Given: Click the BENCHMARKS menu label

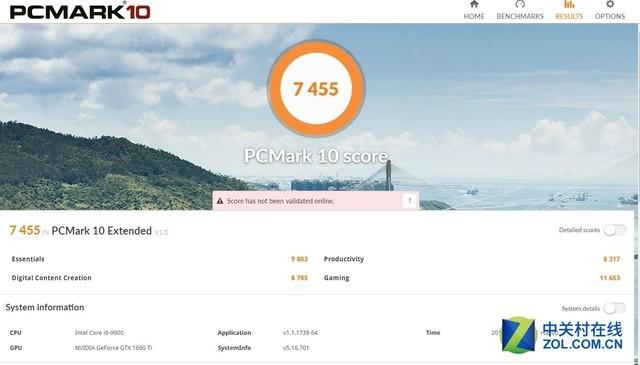Looking at the screenshot, I should [520, 16].
